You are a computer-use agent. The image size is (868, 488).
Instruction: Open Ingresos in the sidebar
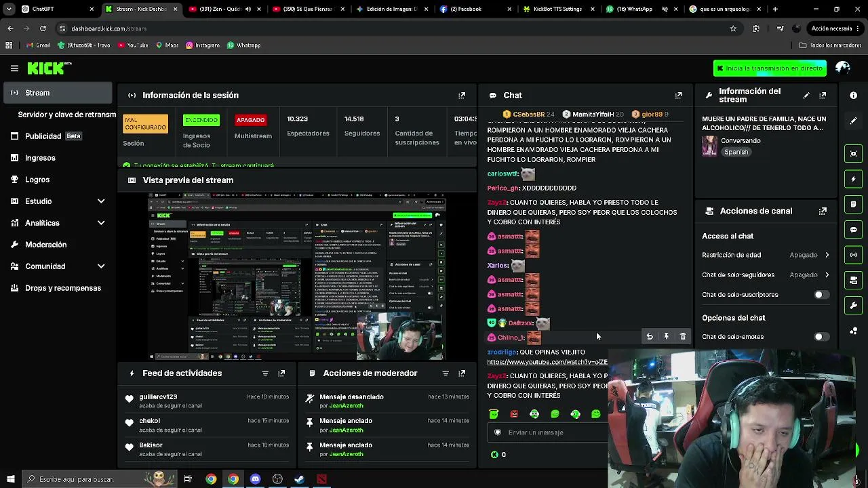click(x=58, y=158)
